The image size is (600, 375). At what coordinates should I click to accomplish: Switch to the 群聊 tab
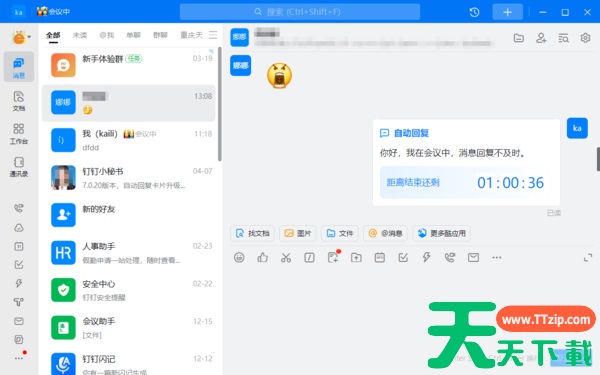(160, 35)
